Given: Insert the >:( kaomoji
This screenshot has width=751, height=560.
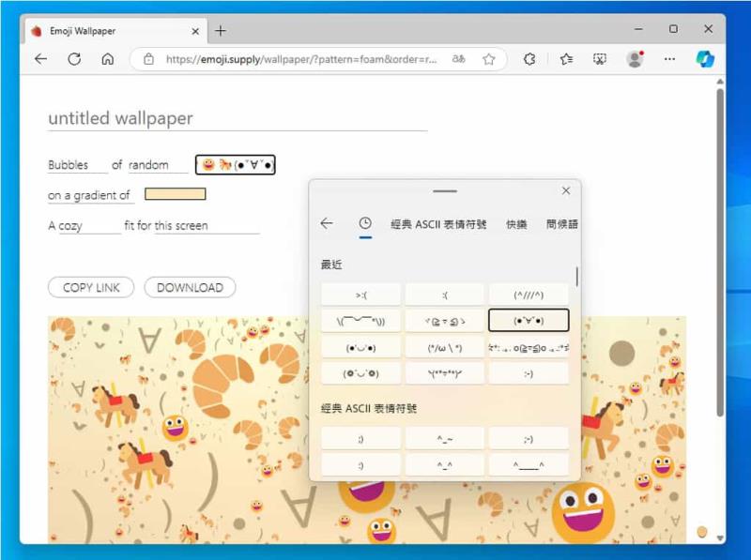Looking at the screenshot, I should click(360, 295).
